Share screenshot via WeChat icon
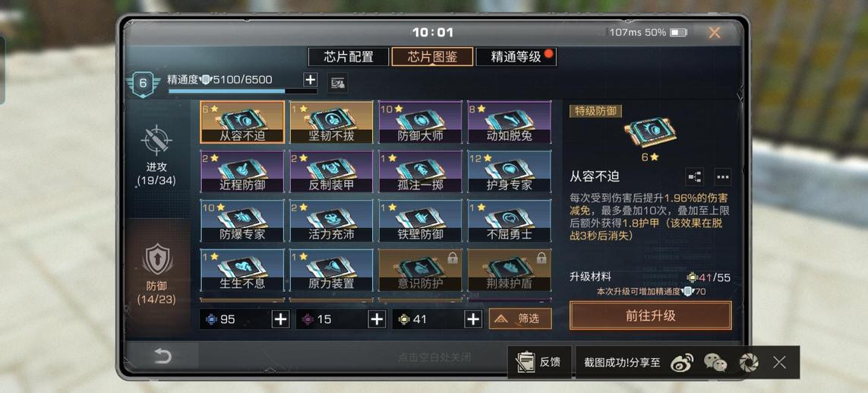868x393 pixels. (715, 363)
